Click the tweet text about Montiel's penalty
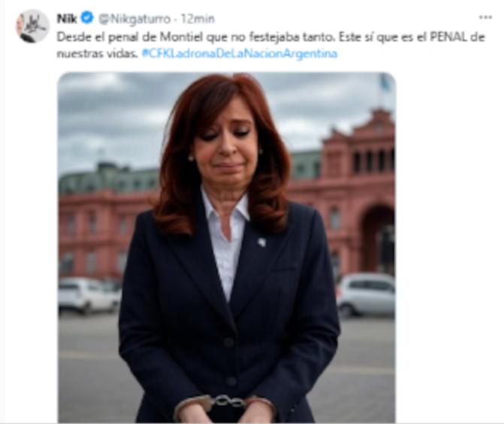 [270, 45]
